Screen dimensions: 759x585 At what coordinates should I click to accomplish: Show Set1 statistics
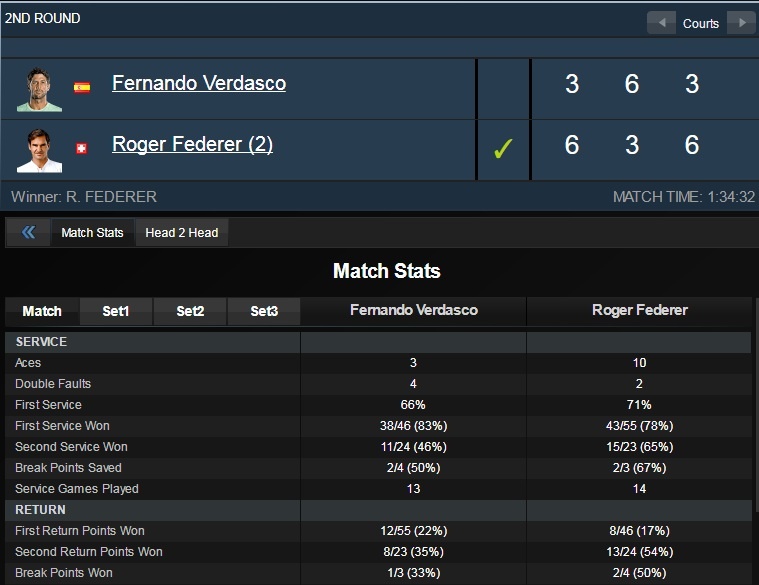click(x=116, y=311)
